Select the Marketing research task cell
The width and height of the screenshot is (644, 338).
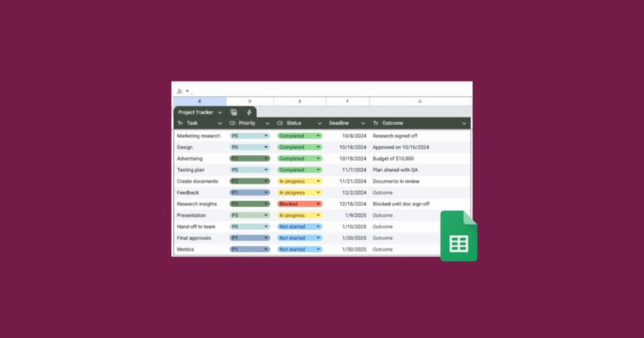tap(200, 136)
